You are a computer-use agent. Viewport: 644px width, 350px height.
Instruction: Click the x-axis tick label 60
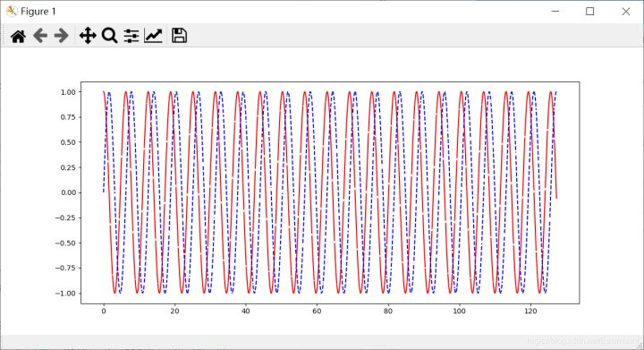[317, 312]
